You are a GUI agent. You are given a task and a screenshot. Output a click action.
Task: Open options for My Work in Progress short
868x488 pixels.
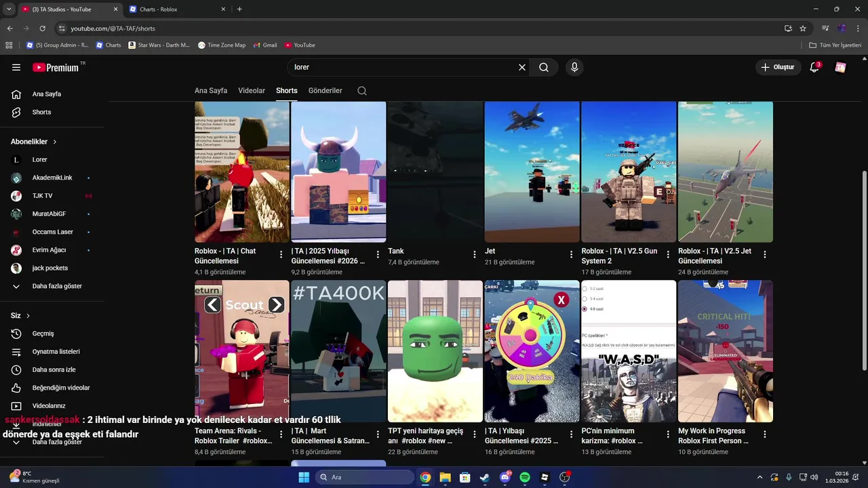[x=765, y=434]
